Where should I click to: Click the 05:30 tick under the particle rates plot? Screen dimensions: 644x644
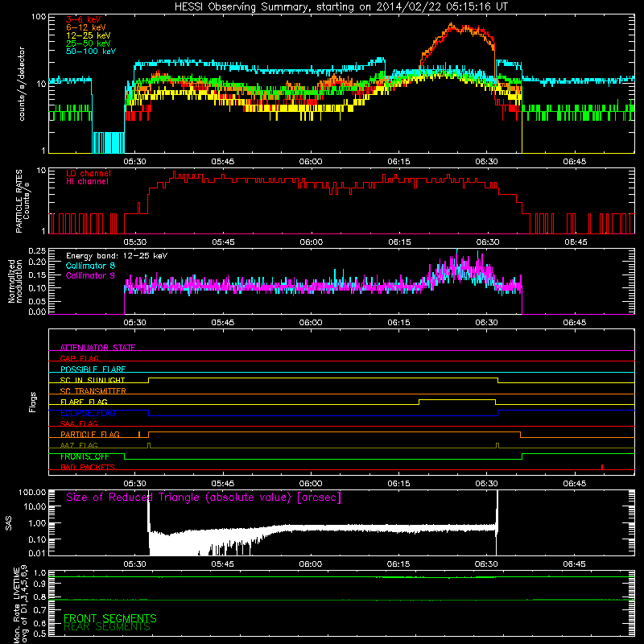point(135,242)
